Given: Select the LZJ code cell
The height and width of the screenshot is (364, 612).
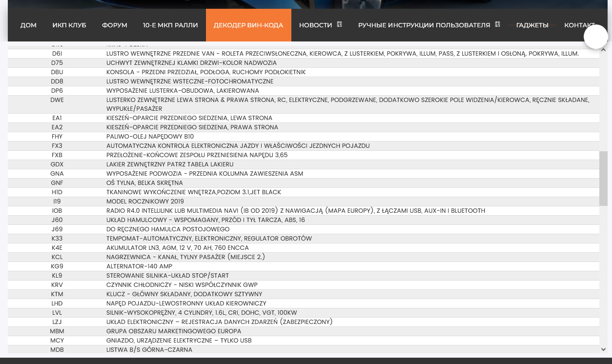Looking at the screenshot, I should pos(57,322).
